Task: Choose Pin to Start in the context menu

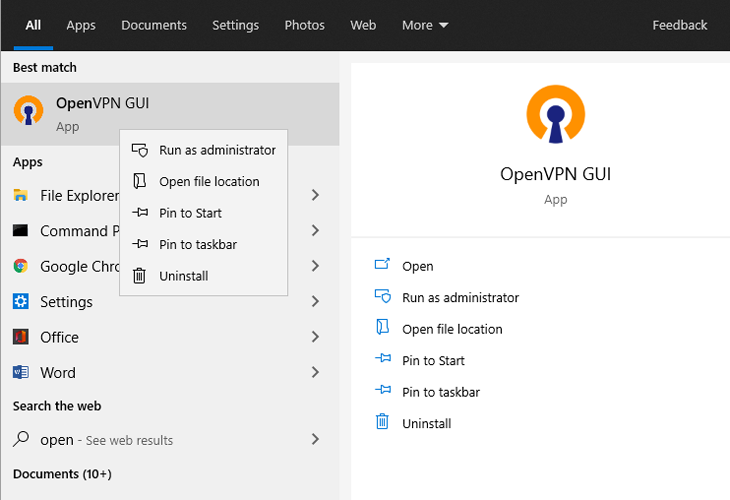Action: 203,213
